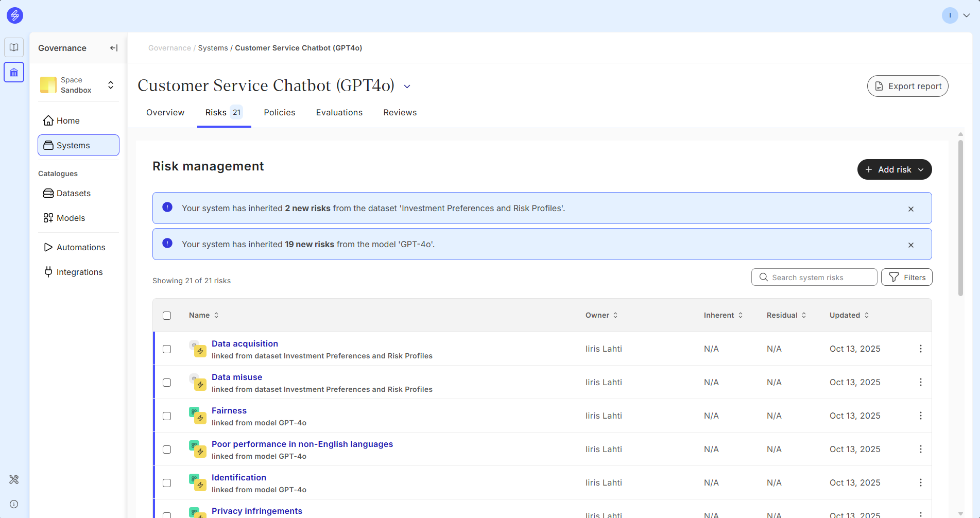Viewport: 980px width, 518px height.
Task: Open row actions menu for Fairness risk
Action: [x=920, y=416]
